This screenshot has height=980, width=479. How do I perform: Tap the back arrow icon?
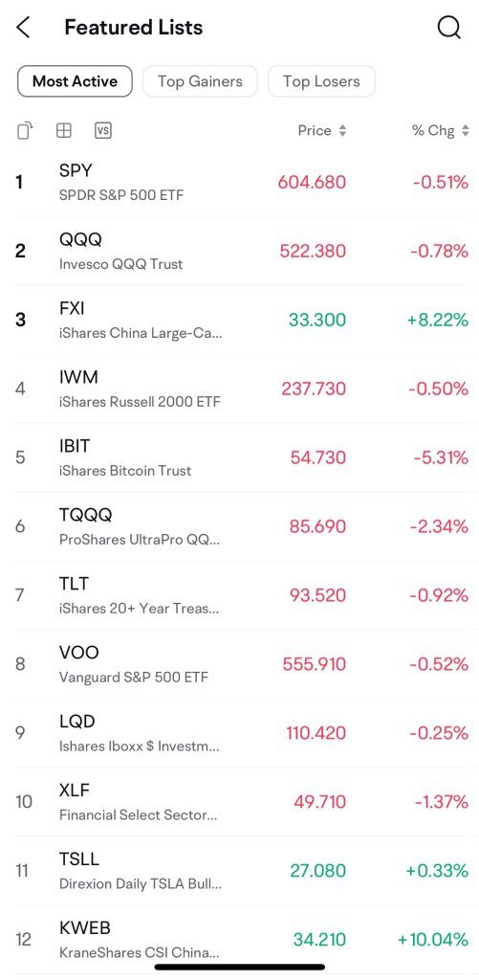coord(23,28)
